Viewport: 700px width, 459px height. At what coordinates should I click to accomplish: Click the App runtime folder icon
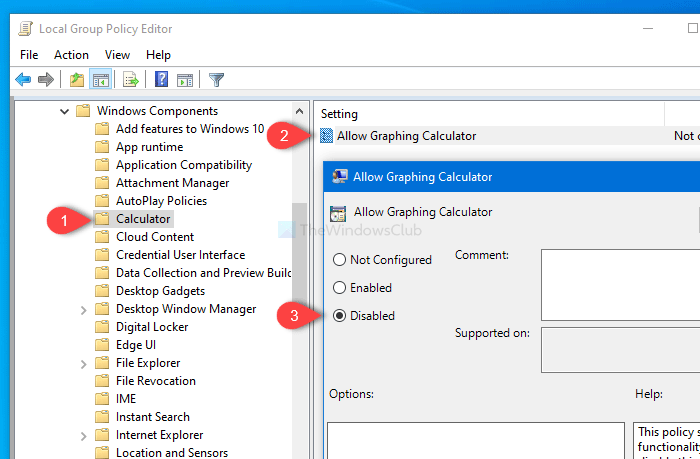pyautogui.click(x=102, y=147)
